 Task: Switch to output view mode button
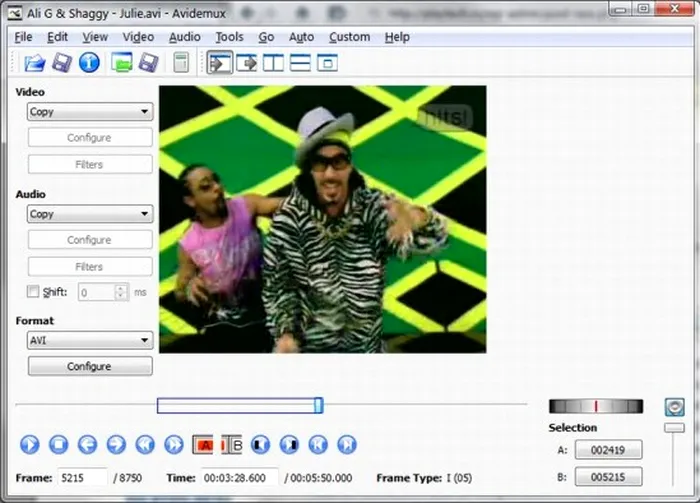(x=246, y=63)
